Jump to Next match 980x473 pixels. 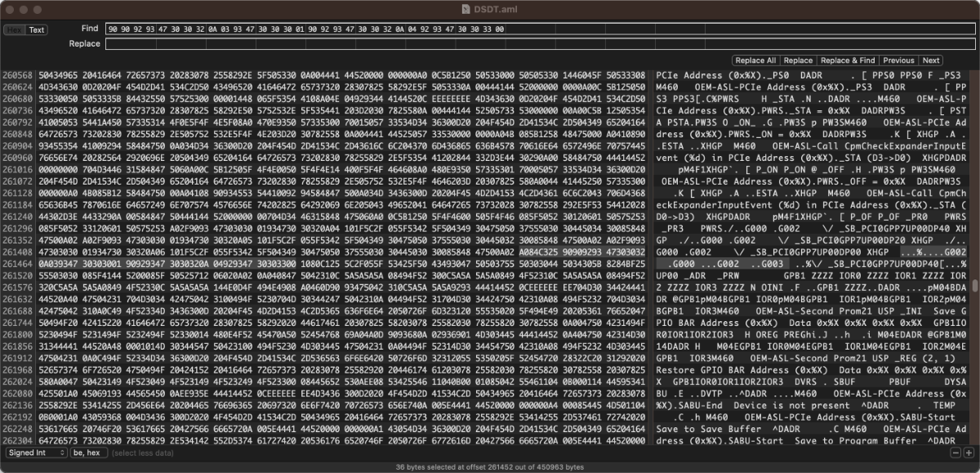(x=931, y=60)
